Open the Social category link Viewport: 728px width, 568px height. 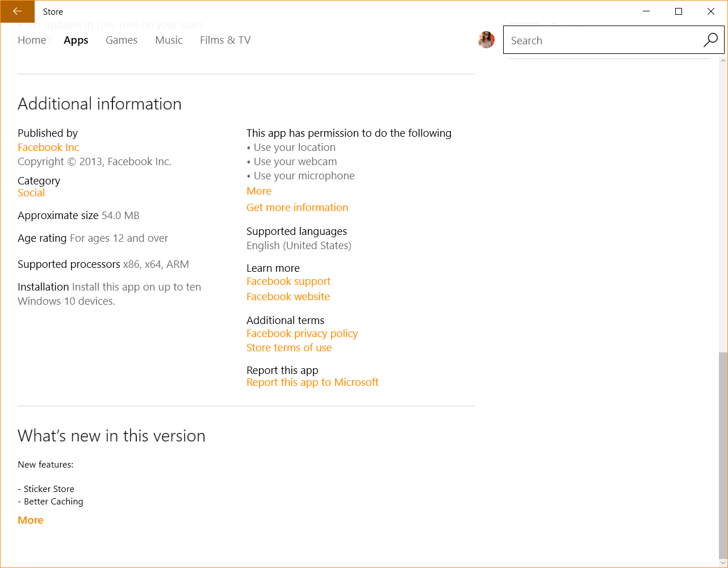(x=31, y=192)
